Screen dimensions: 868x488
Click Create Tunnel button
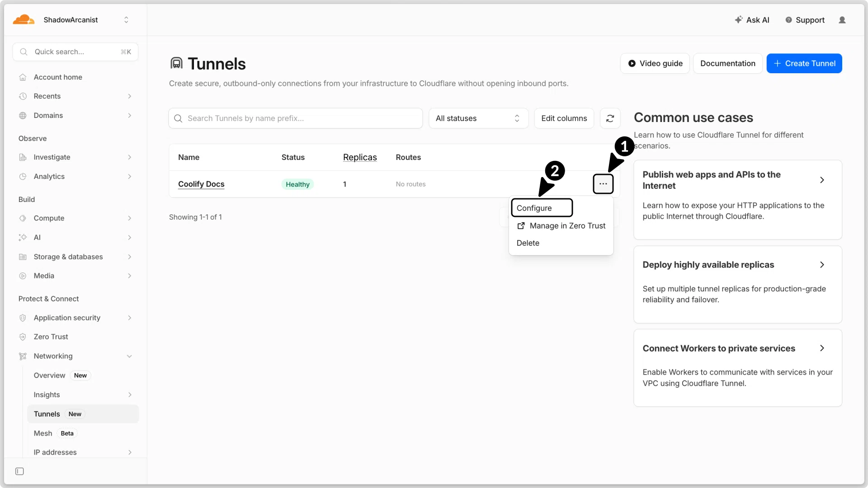[x=804, y=63]
